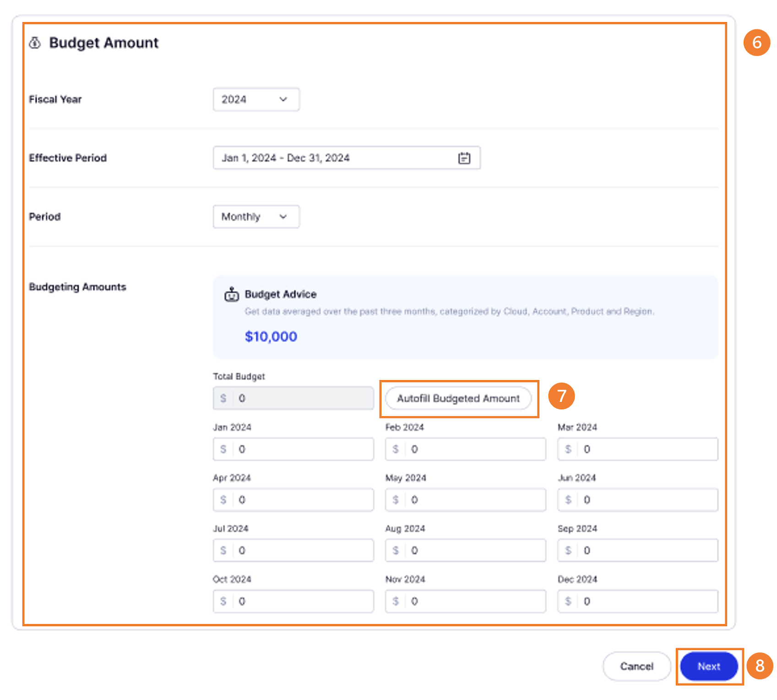
Task: Open the Fiscal Year 2024 dropdown
Action: (x=256, y=99)
